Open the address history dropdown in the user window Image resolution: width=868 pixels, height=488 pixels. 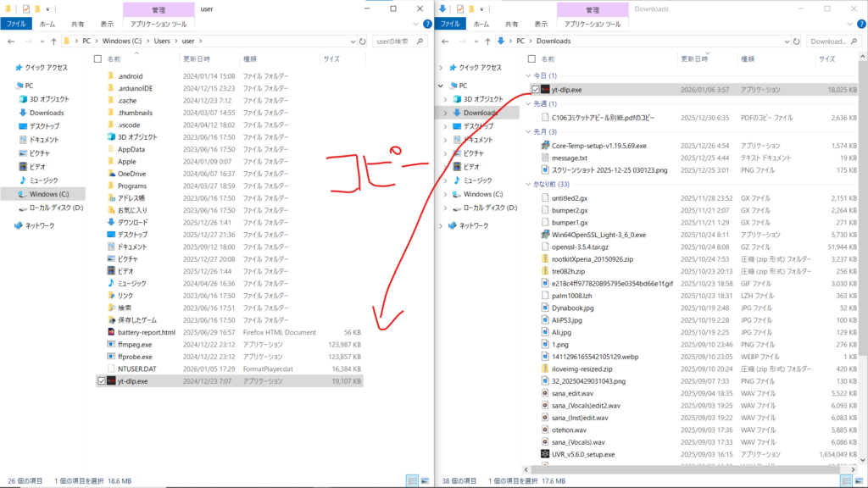[x=350, y=41]
